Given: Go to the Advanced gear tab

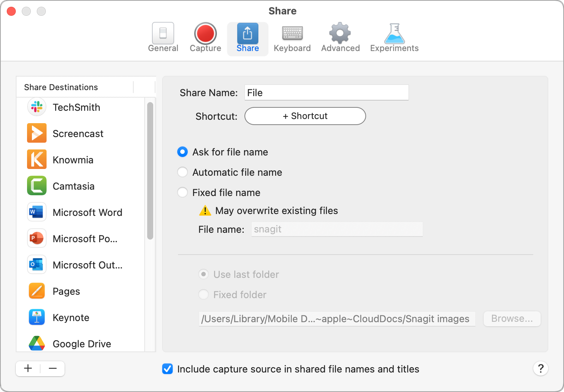Looking at the screenshot, I should [x=340, y=38].
